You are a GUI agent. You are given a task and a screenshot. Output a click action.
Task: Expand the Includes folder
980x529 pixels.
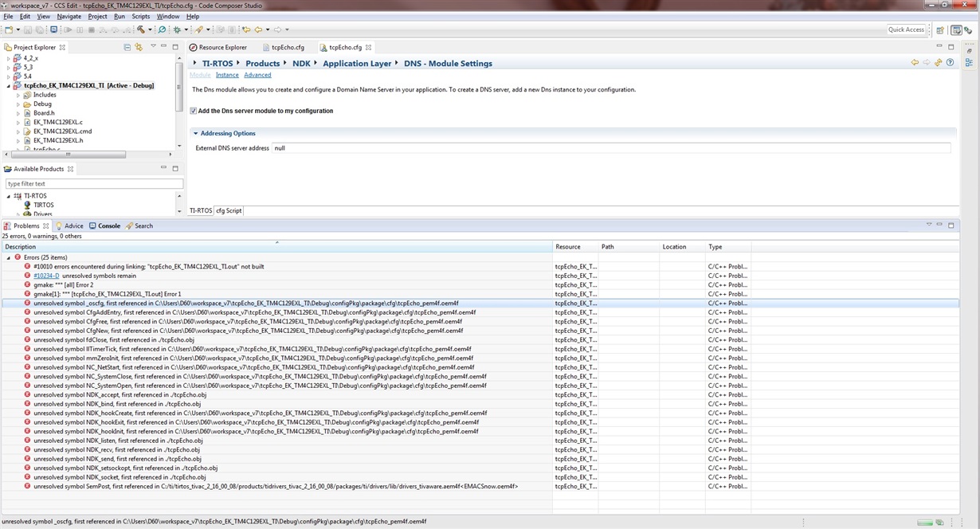[x=18, y=95]
